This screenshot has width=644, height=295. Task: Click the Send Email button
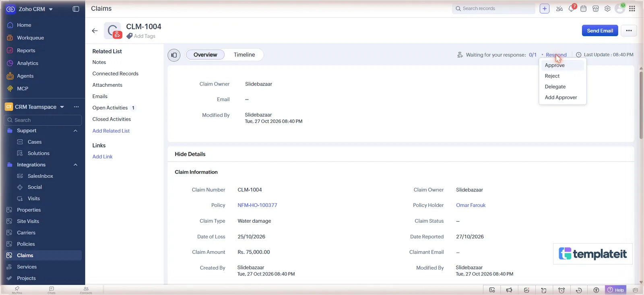600,31
